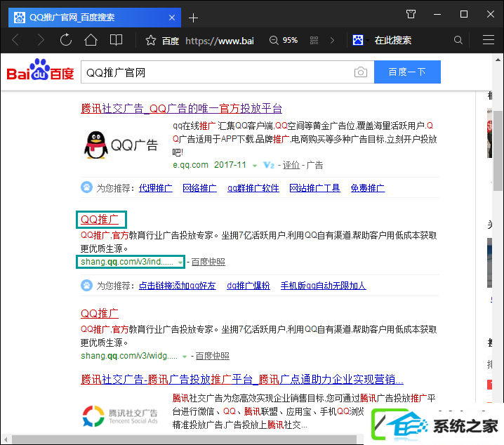Go forward with the forward arrow

point(41,40)
